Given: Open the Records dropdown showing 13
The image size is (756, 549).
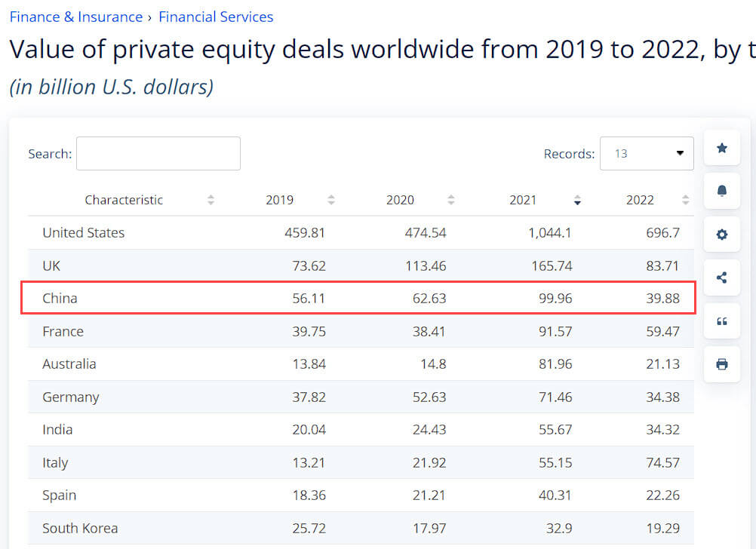Looking at the screenshot, I should [647, 153].
